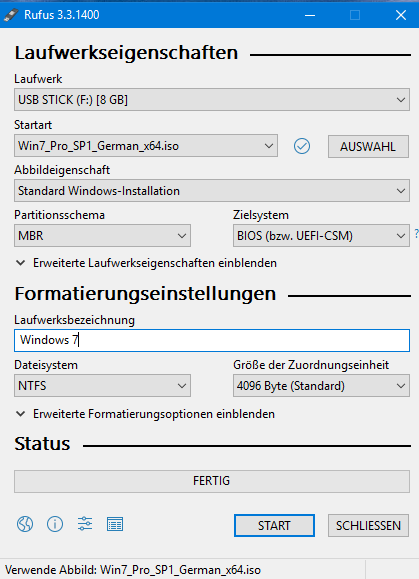Click the Zielsystem help question mark

(x=416, y=233)
